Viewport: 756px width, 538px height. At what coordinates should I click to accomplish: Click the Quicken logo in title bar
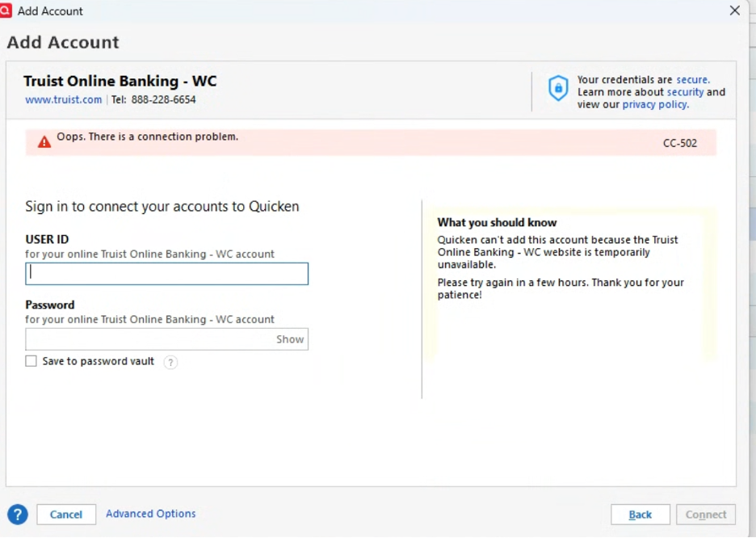(x=6, y=11)
